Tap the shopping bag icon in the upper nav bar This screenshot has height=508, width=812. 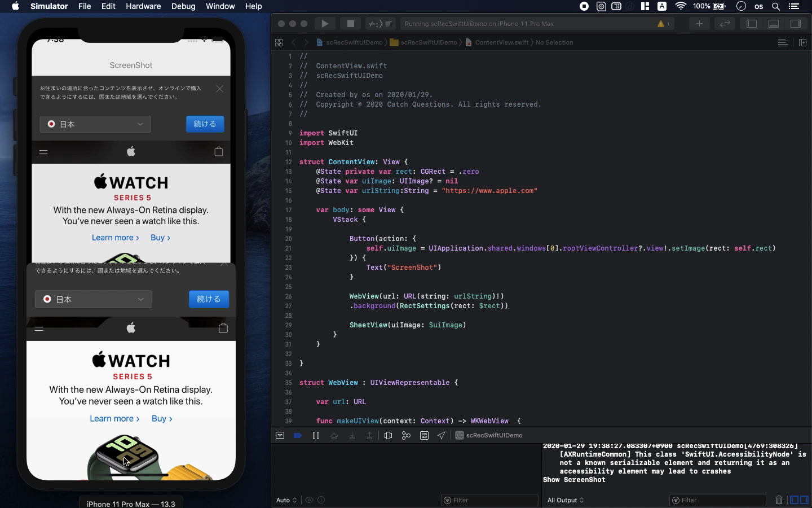point(219,151)
